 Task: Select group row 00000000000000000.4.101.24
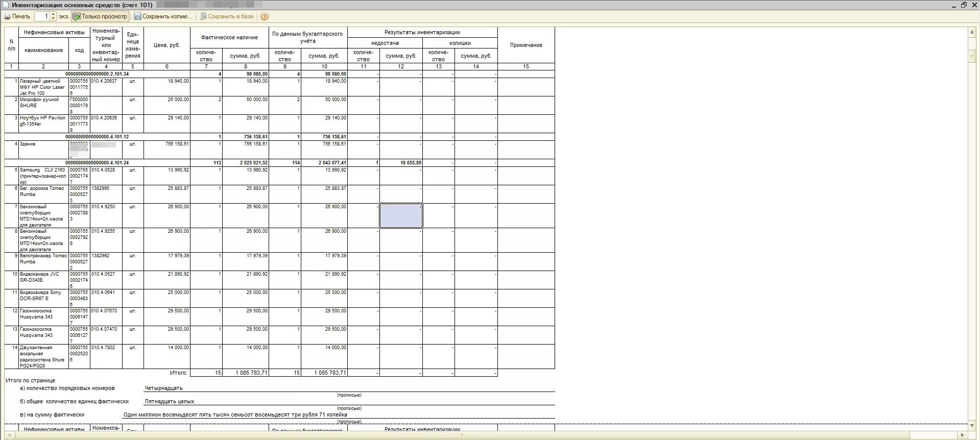pos(97,163)
